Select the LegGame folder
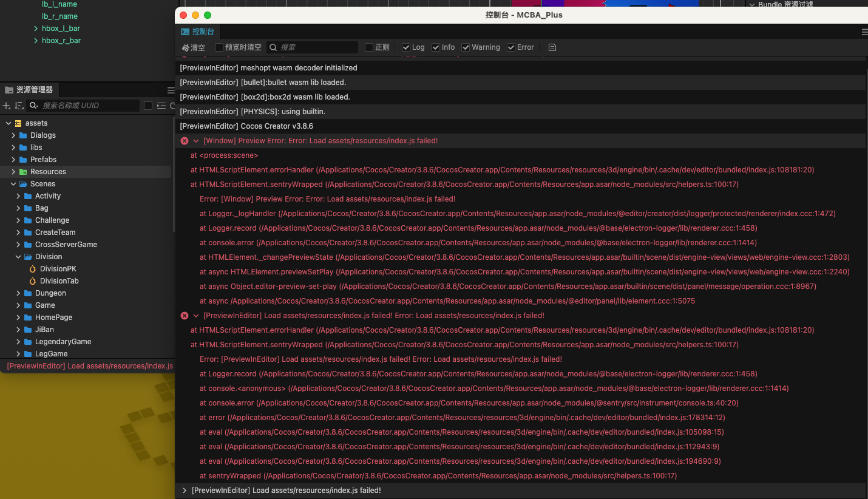 [x=51, y=354]
